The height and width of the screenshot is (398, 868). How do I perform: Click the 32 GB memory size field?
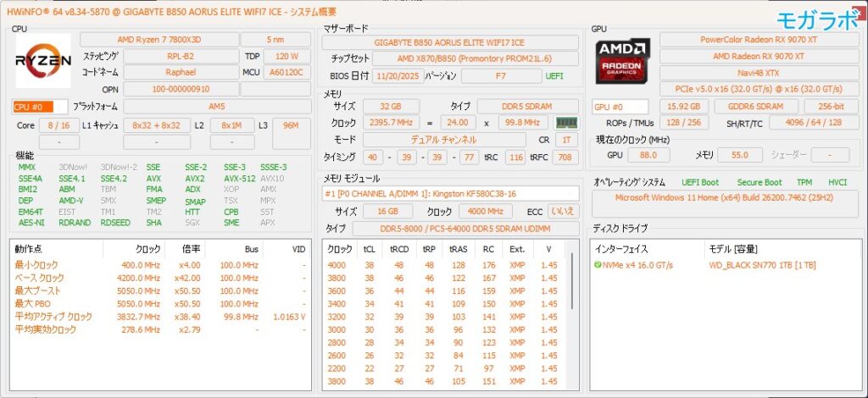391,106
